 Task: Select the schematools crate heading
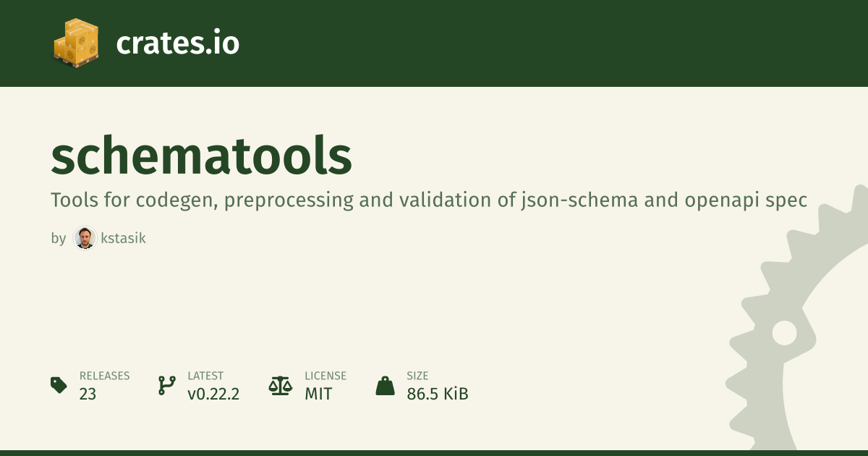[x=201, y=156]
